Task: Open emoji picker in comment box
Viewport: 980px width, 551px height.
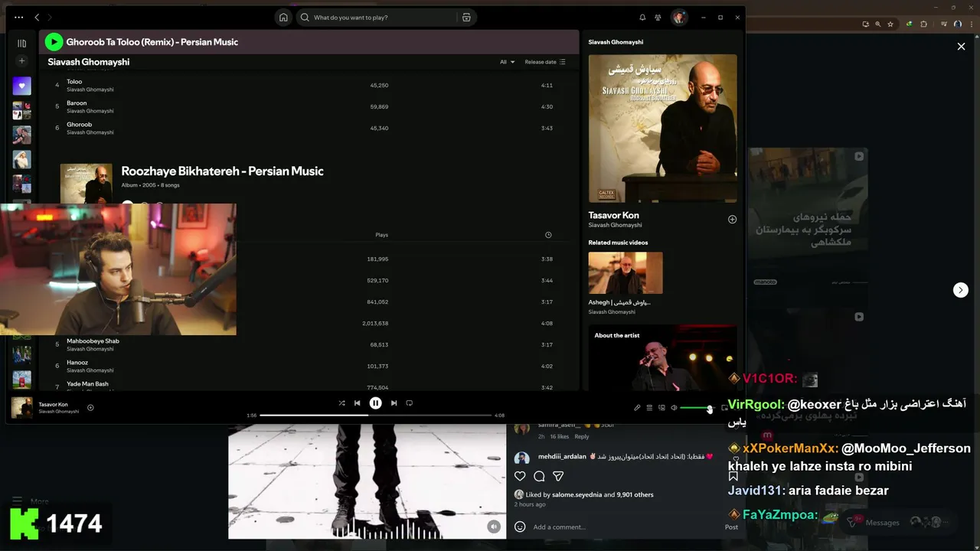Action: (x=520, y=527)
